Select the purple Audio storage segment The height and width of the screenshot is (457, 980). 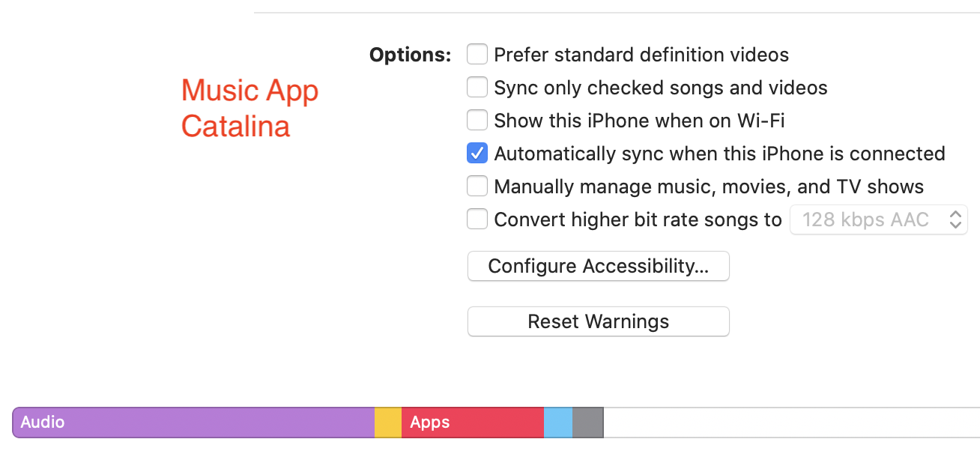[x=193, y=423]
